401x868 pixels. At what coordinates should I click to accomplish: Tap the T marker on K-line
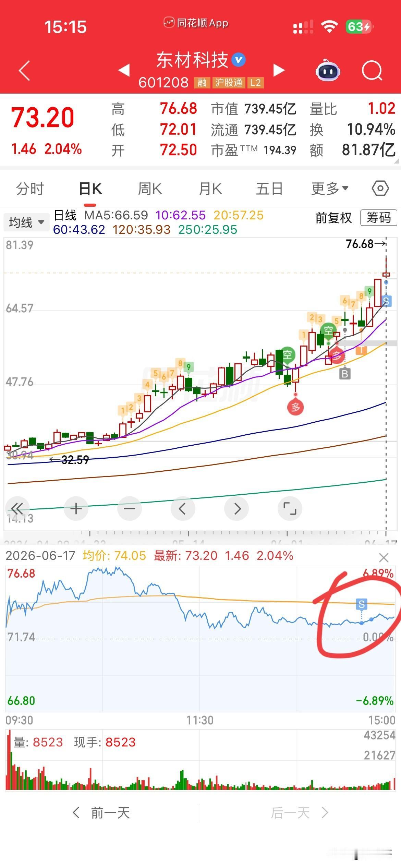point(361,350)
